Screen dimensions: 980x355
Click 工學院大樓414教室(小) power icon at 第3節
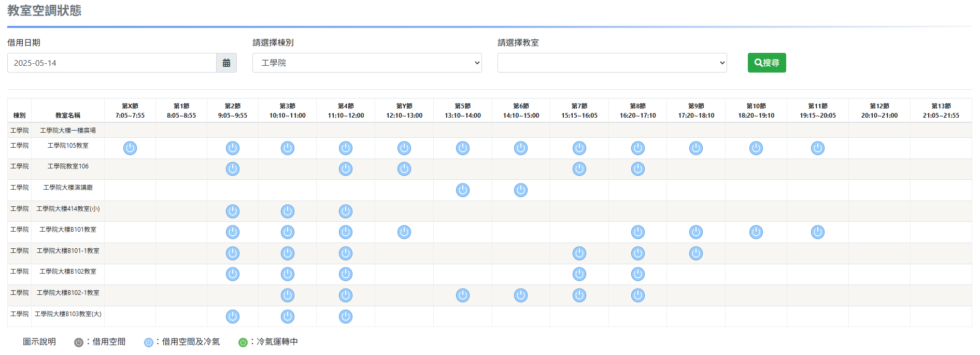tap(288, 211)
